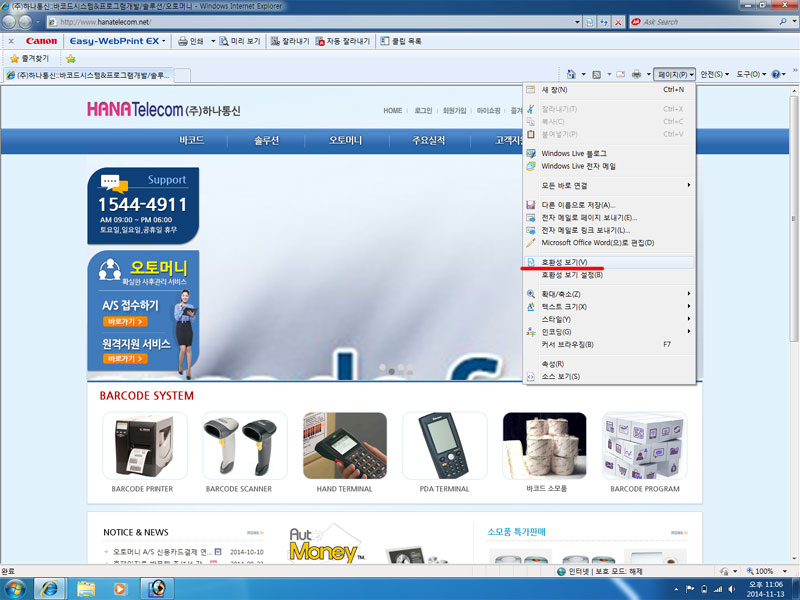The width and height of the screenshot is (800, 600).
Task: Click the A/S 접수하기 바로가기 button
Action: pos(125,322)
